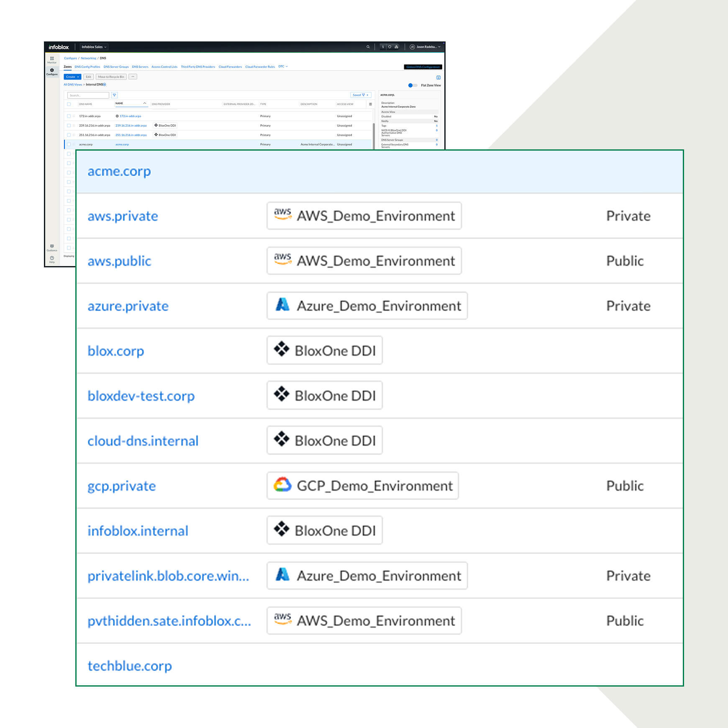This screenshot has width=728, height=728.
Task: Open the Cloud Forwarder Rules tab
Action: pyautogui.click(x=260, y=67)
